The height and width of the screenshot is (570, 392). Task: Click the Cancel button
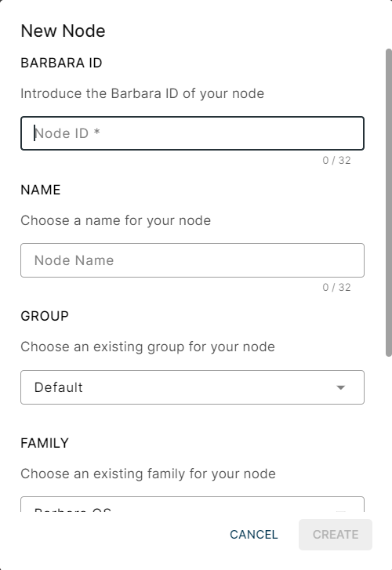point(254,535)
